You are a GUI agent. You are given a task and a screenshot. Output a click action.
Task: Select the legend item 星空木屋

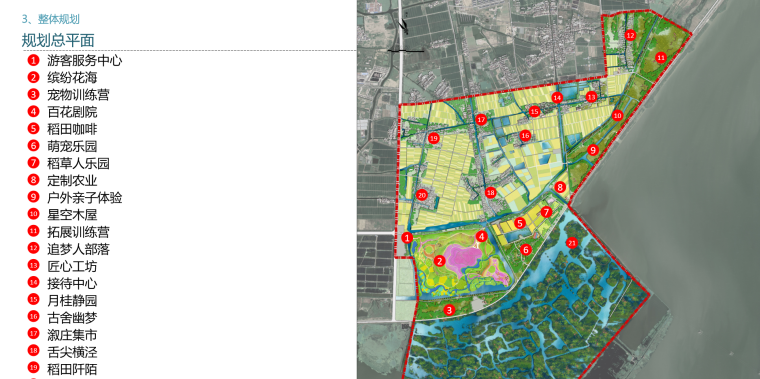coord(72,215)
